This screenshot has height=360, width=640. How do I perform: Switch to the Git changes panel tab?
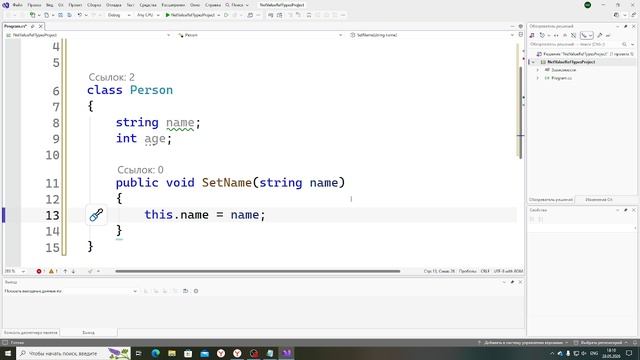tap(599, 200)
